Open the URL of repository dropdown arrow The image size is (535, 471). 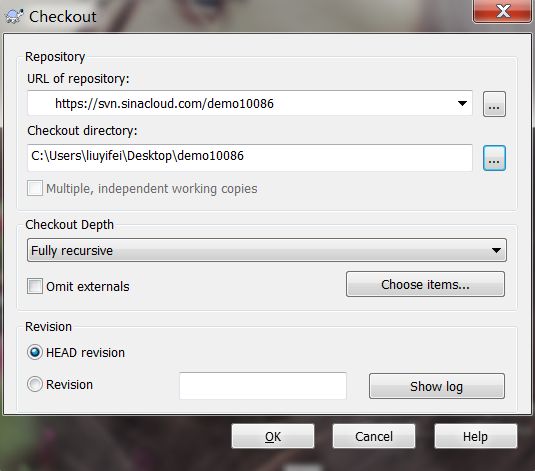point(462,103)
